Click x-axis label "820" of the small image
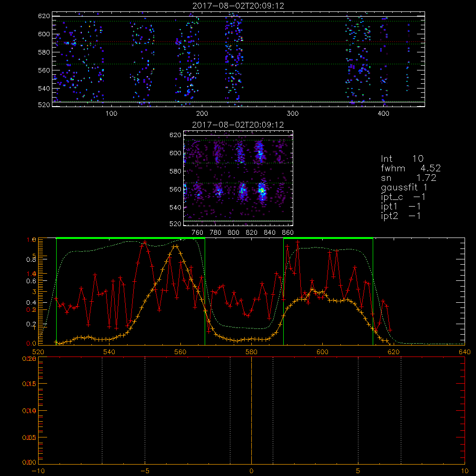 pos(252,233)
